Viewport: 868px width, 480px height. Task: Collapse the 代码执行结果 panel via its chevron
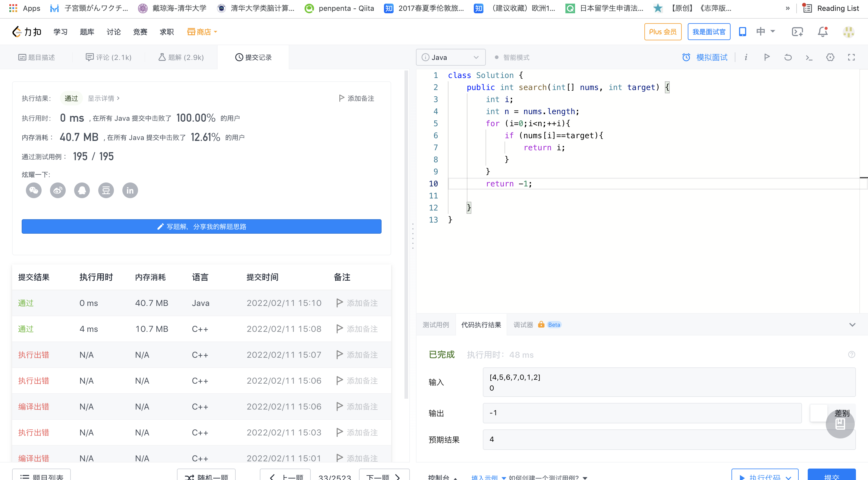(853, 325)
